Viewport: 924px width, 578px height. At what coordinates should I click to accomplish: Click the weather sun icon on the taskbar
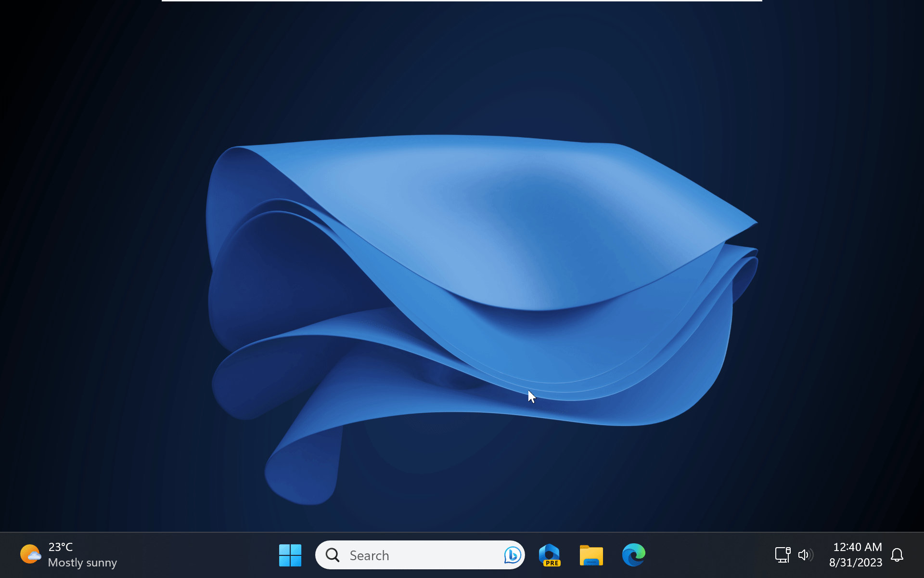click(30, 554)
